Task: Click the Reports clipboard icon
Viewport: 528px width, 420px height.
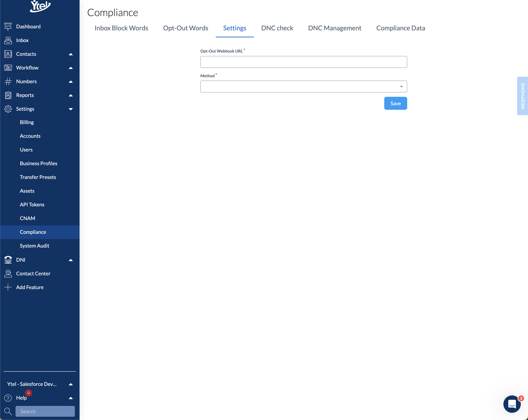Action: point(8,95)
